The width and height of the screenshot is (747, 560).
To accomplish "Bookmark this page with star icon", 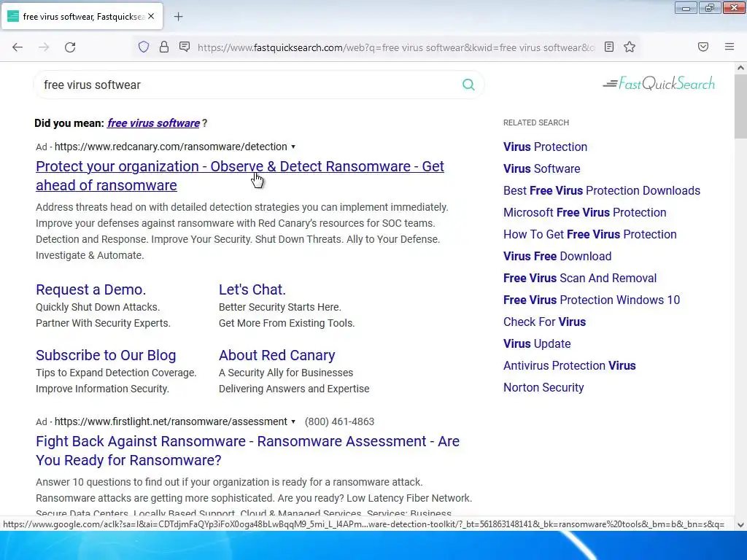I will [630, 47].
